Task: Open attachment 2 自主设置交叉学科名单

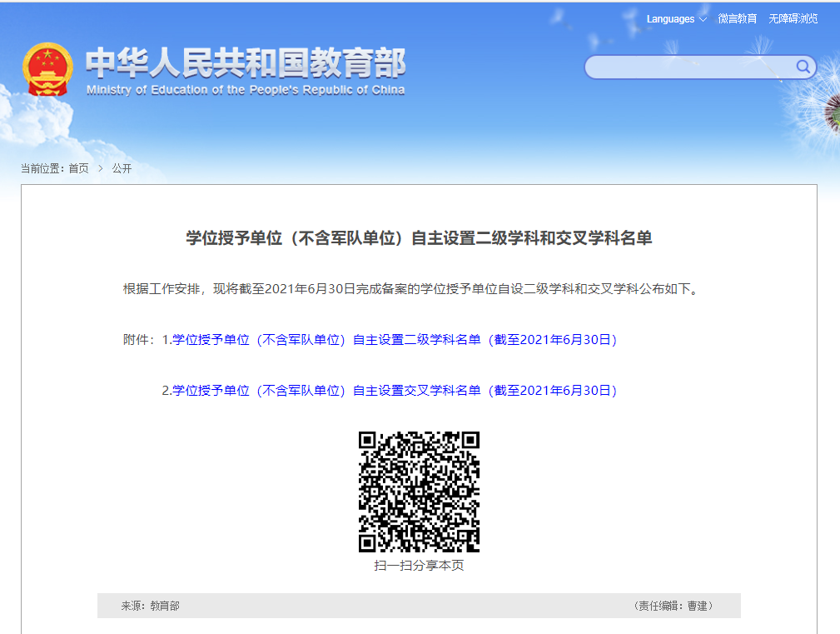Action: point(394,391)
